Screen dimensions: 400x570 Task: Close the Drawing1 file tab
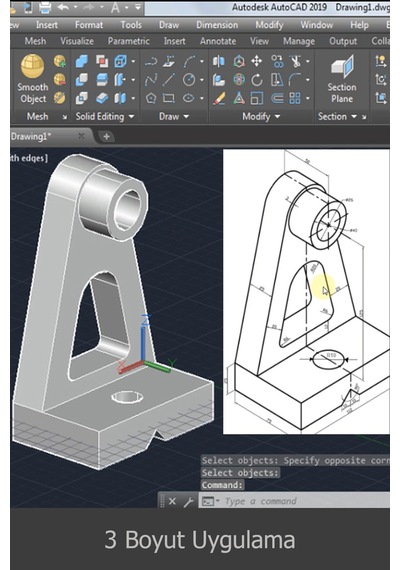click(81, 136)
